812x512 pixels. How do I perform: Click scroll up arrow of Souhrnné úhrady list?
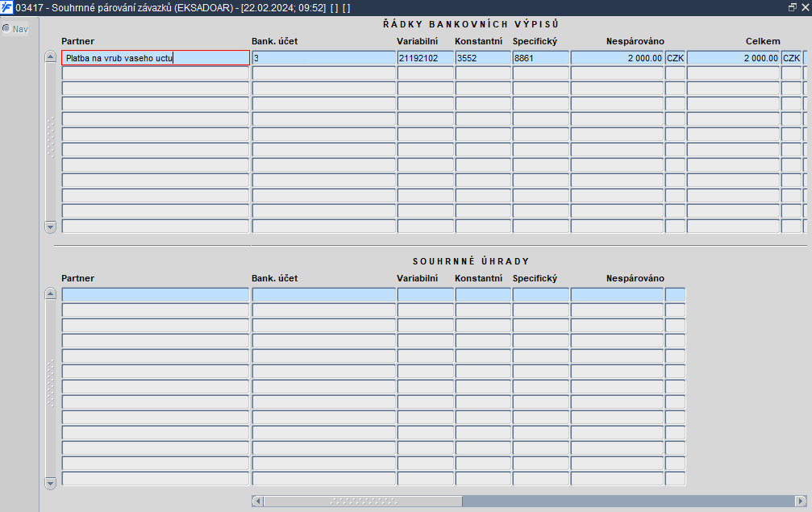pos(50,293)
